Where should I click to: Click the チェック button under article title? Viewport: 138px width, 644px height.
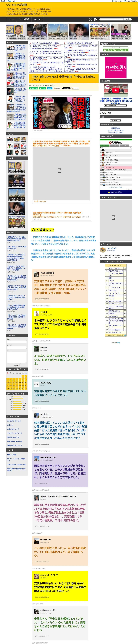(57, 88)
